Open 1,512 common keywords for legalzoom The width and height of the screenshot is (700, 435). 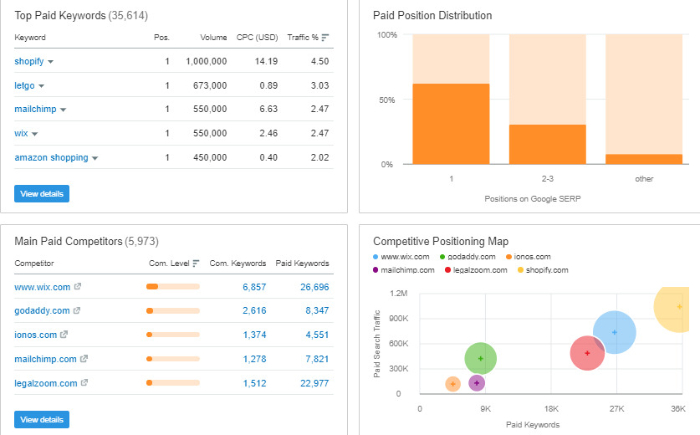(x=254, y=383)
